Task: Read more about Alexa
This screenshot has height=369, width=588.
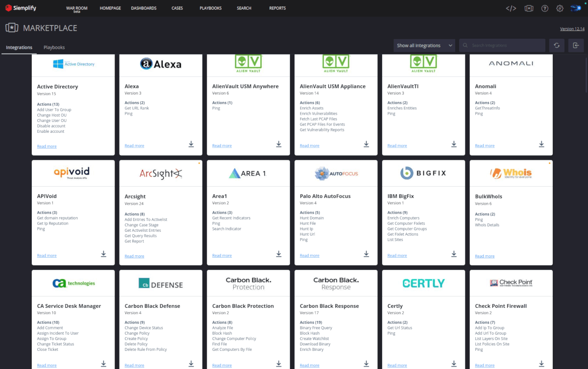Action: point(134,146)
